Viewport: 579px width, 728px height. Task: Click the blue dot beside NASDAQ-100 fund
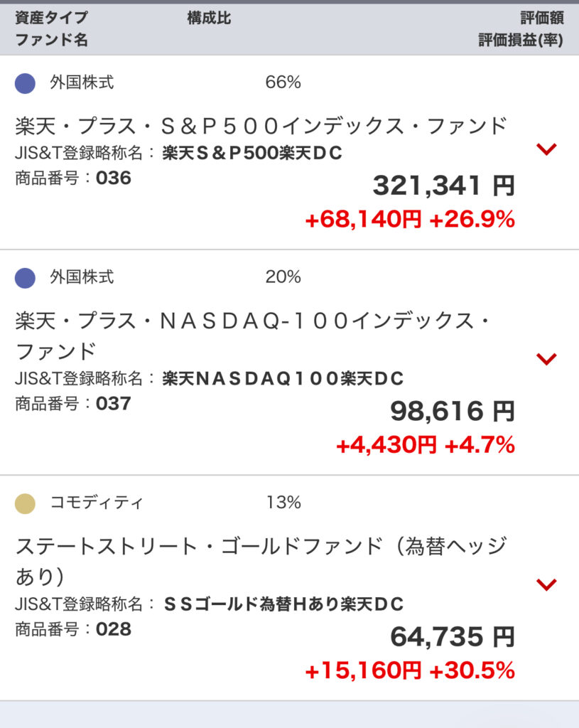[x=26, y=277]
